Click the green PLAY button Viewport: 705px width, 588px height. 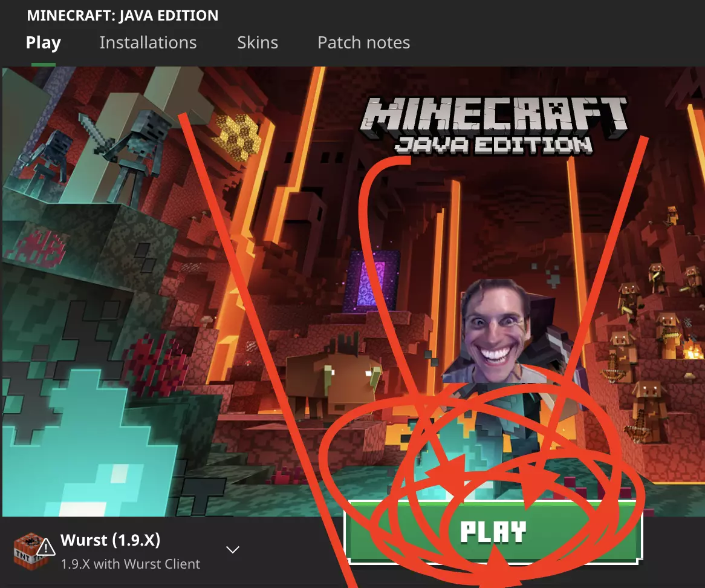[x=493, y=531]
